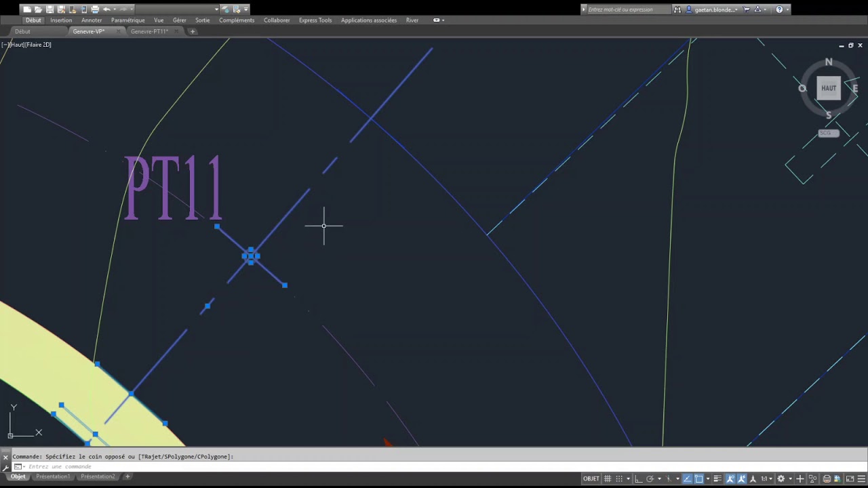
Task: Expand the quick access toolbar customization arrow
Action: coord(246,9)
